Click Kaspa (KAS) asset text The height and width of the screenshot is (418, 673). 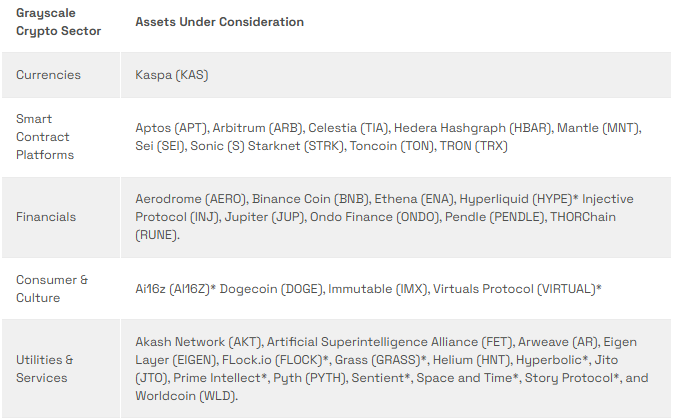click(x=172, y=75)
